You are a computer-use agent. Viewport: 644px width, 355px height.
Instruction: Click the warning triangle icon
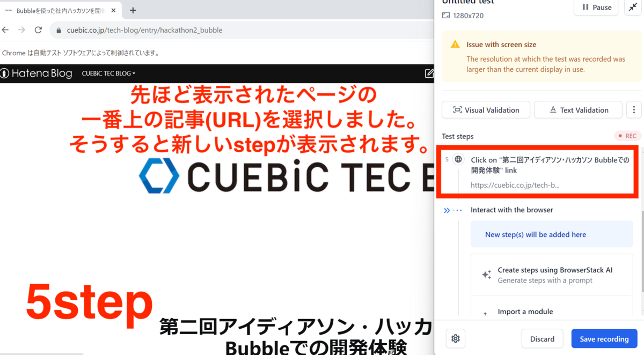click(x=455, y=45)
